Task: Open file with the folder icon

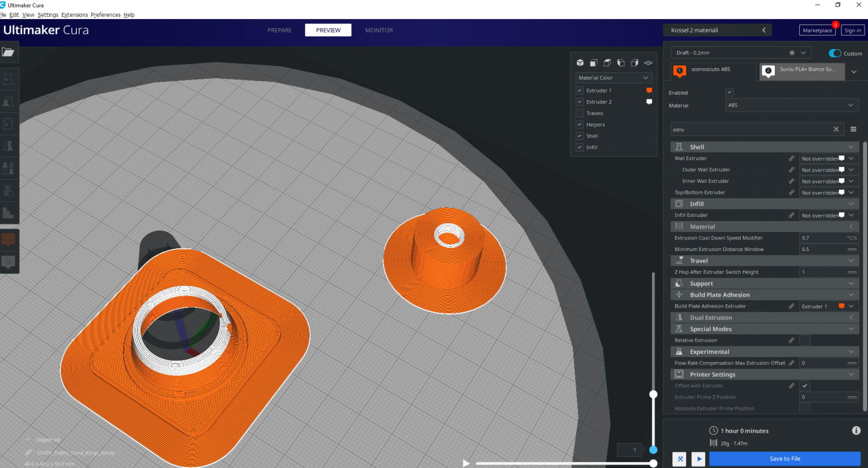Action: [8, 52]
